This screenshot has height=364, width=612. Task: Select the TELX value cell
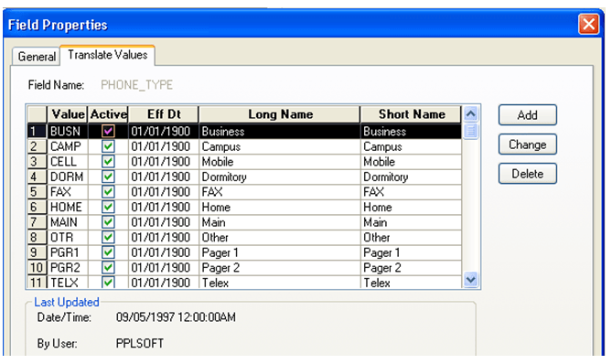click(68, 282)
